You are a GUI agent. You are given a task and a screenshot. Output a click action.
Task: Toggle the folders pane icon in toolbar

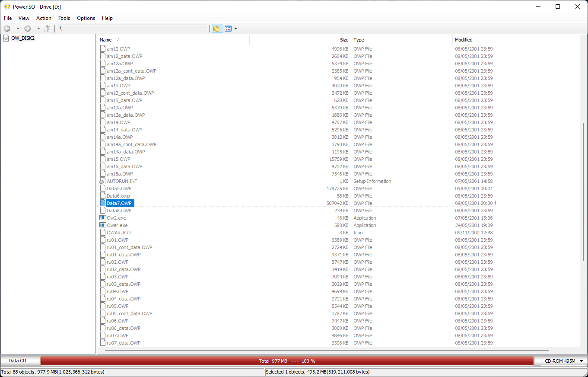point(216,29)
